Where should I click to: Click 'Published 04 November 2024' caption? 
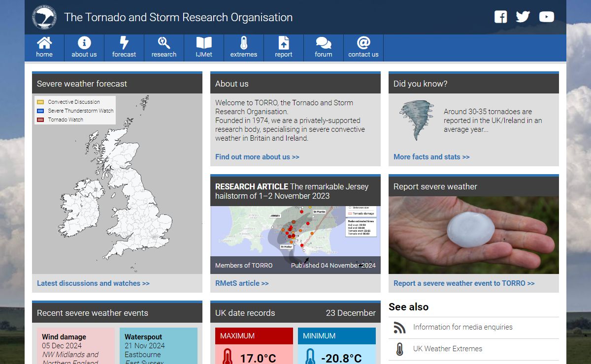333,265
